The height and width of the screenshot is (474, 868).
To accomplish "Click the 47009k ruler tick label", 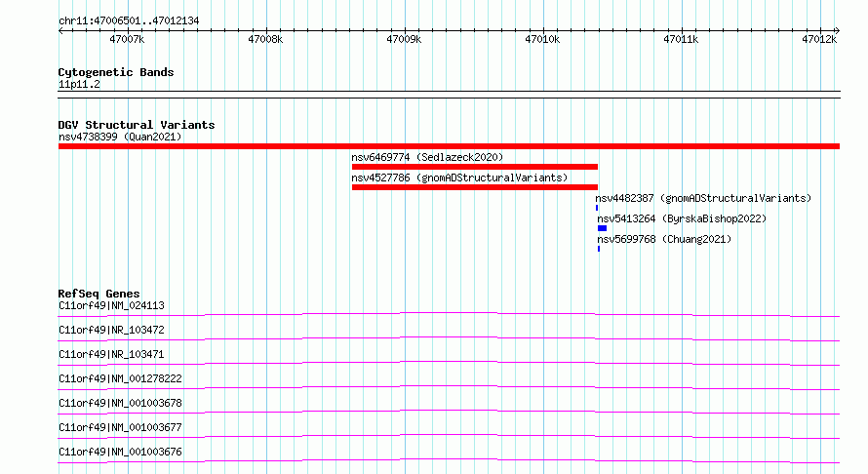I will coord(404,39).
